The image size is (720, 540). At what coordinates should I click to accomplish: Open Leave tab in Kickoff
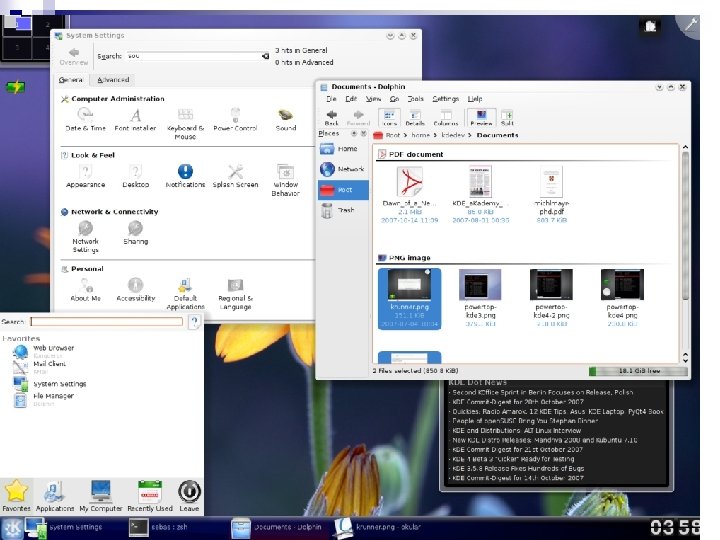pyautogui.click(x=189, y=496)
